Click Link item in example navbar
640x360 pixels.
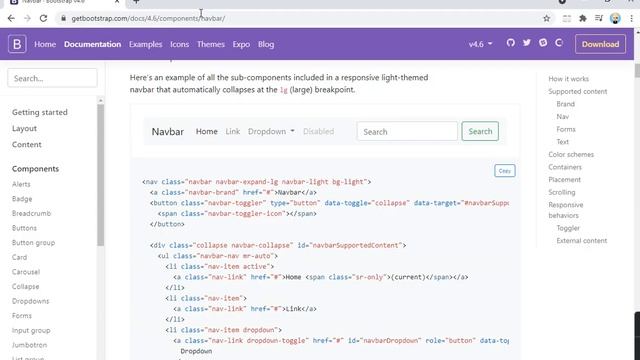233,131
